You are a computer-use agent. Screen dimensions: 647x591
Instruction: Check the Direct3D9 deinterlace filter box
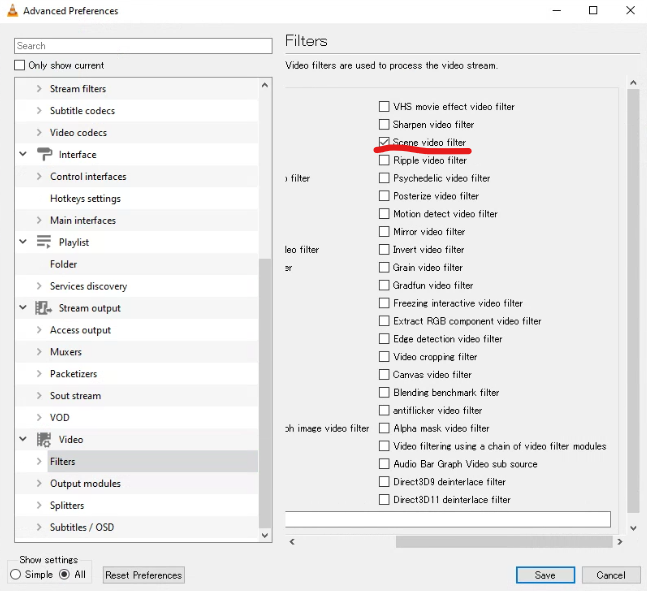tap(384, 482)
